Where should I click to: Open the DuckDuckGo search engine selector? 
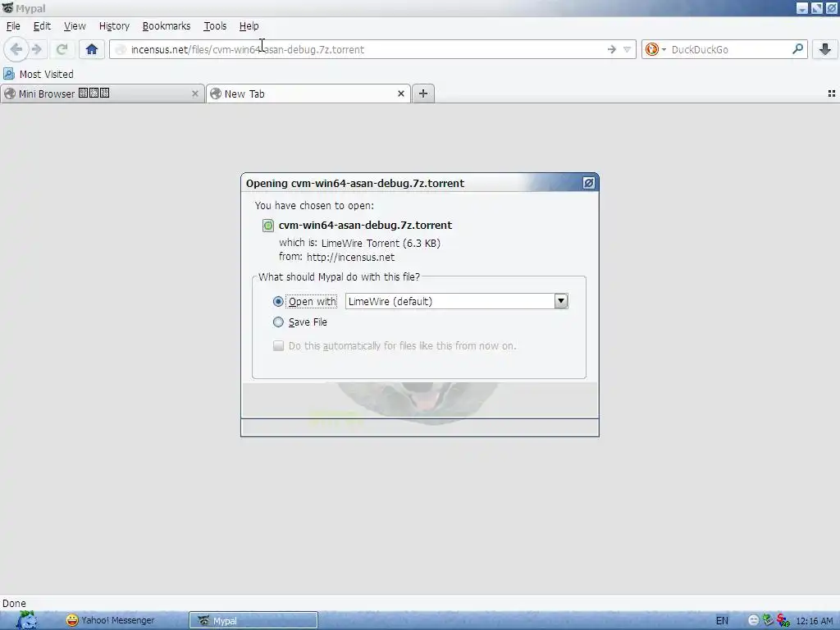[655, 49]
